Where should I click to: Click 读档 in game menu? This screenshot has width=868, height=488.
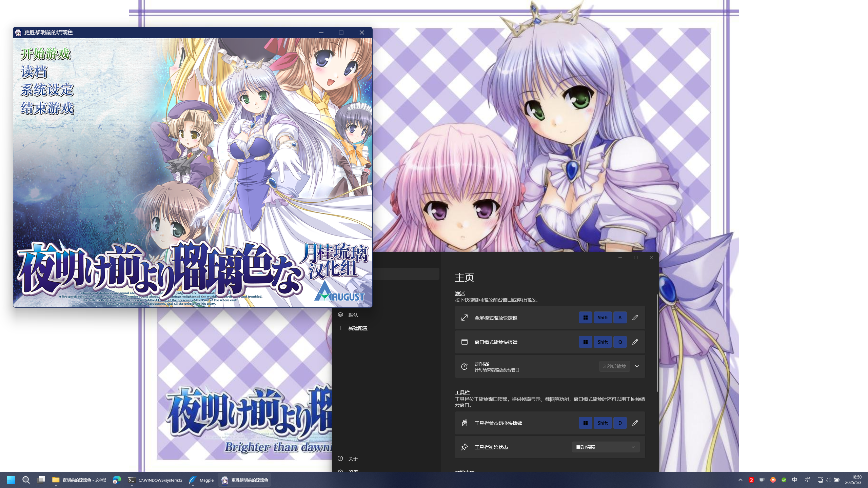click(34, 72)
